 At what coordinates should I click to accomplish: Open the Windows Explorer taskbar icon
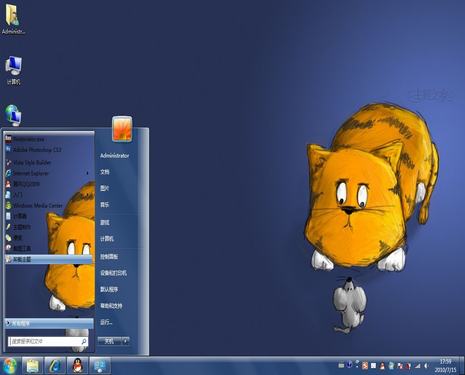point(33,366)
